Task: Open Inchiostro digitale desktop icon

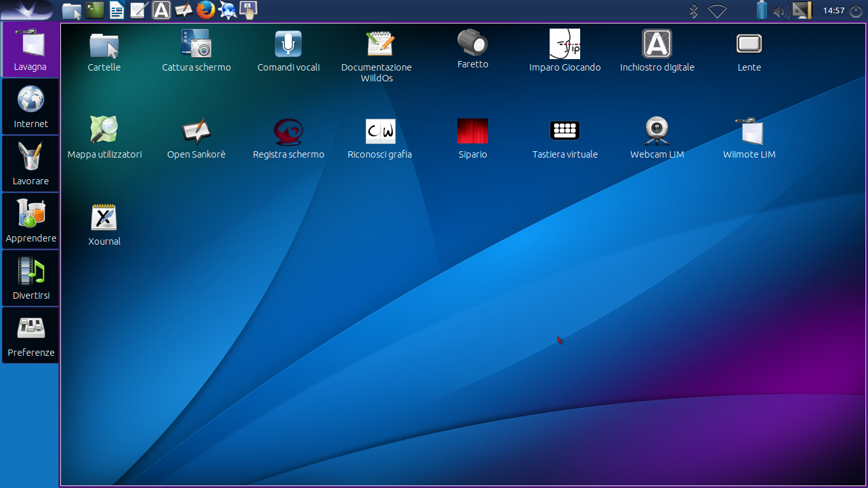Action: (657, 44)
